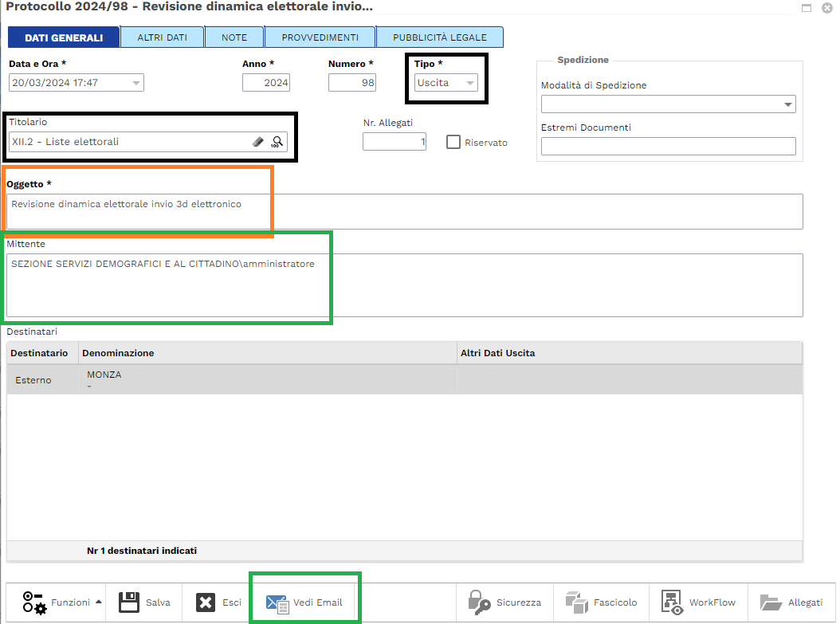Viewport: 840px width, 624px height.
Task: Open WorkFlow diagram icon
Action: (673, 602)
